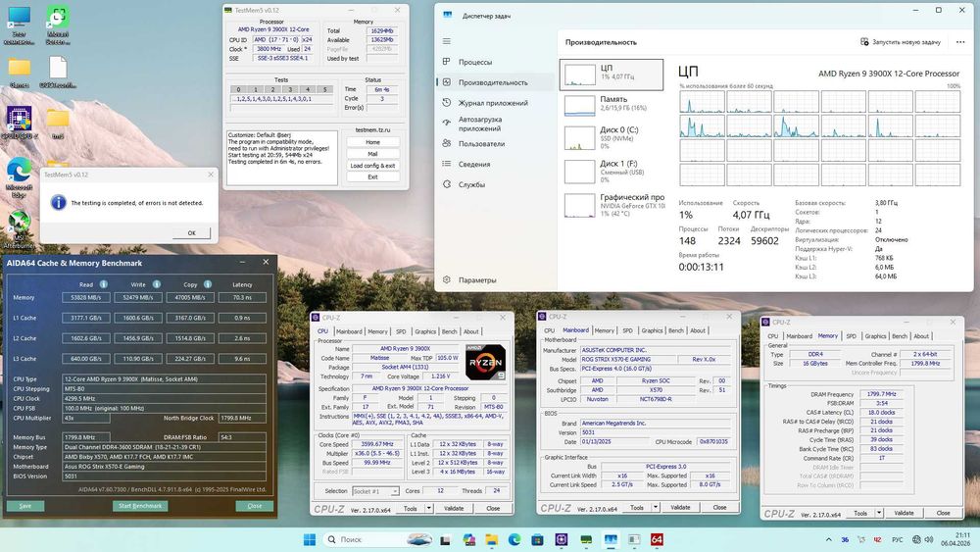Open CPUID CPU-Z desktop shortcut
Image resolution: width=980 pixels, height=552 pixels.
(x=20, y=124)
